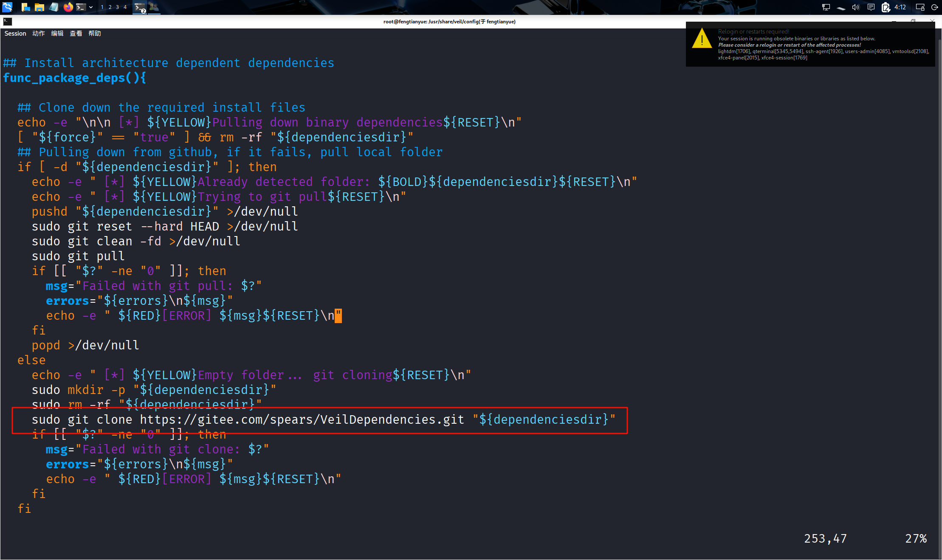Screen dimensions: 942x560
Task: Launch Firefox from the panel
Action: coord(68,7)
